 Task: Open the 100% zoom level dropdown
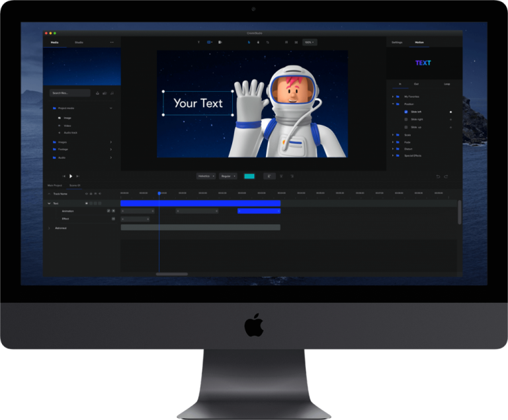(309, 42)
